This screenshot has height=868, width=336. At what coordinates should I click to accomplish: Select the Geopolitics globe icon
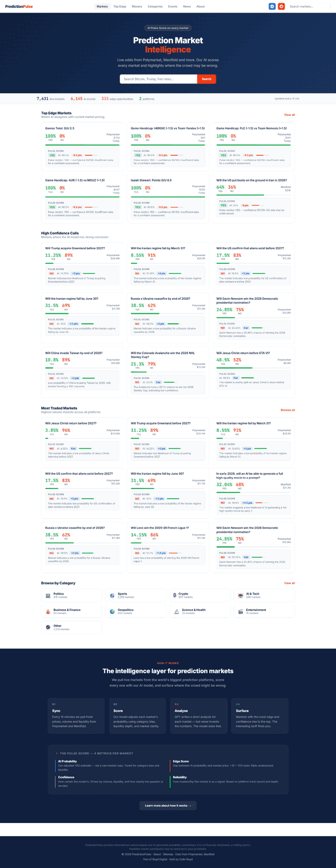point(112,611)
